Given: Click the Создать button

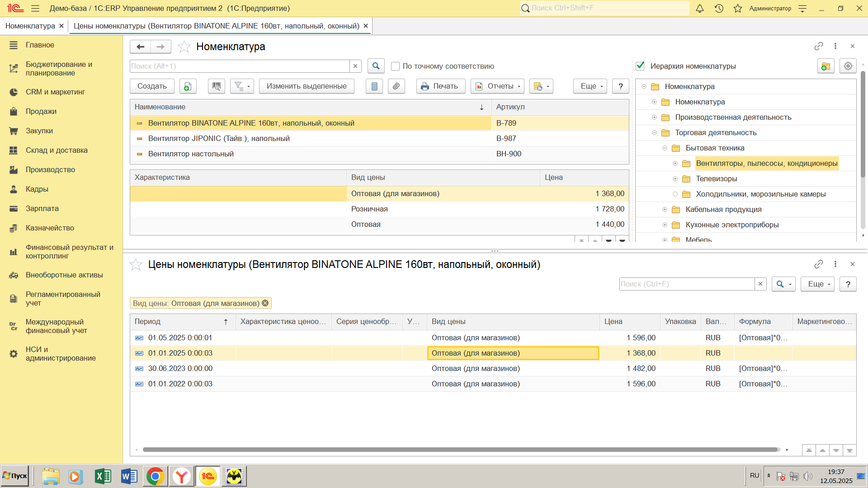Looking at the screenshot, I should [x=152, y=86].
